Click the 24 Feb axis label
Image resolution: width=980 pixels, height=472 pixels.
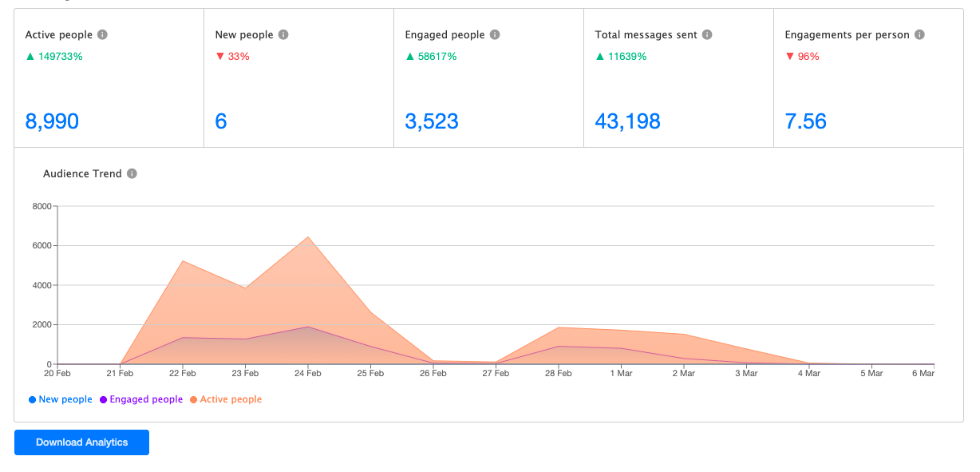[x=308, y=374]
